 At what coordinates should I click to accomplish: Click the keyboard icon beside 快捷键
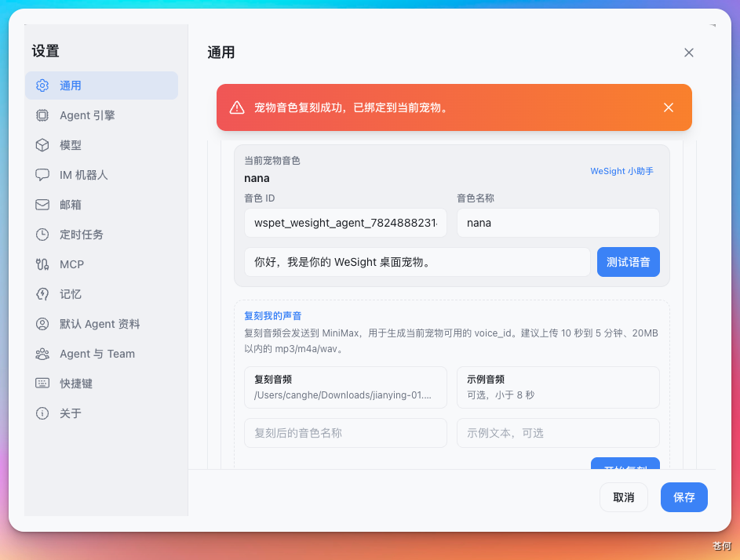pos(42,383)
